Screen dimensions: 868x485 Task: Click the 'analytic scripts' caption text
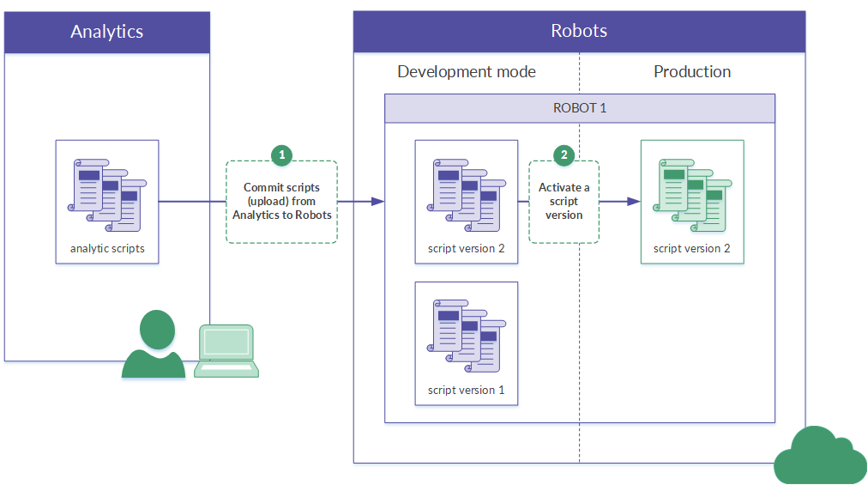(107, 250)
